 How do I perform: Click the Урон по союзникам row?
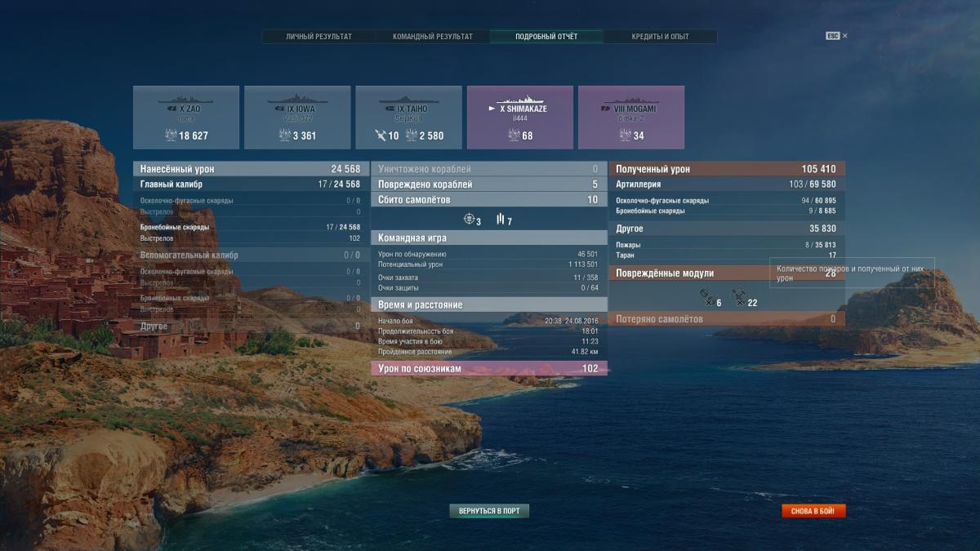point(489,369)
